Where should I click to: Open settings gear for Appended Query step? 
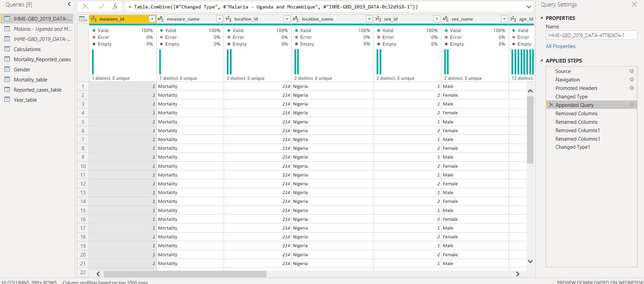click(631, 105)
